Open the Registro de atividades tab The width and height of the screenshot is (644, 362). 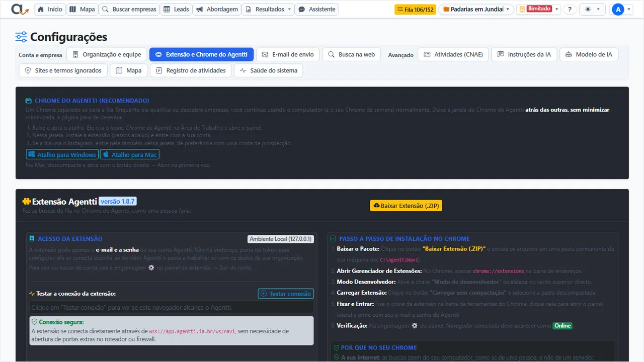tap(191, 70)
